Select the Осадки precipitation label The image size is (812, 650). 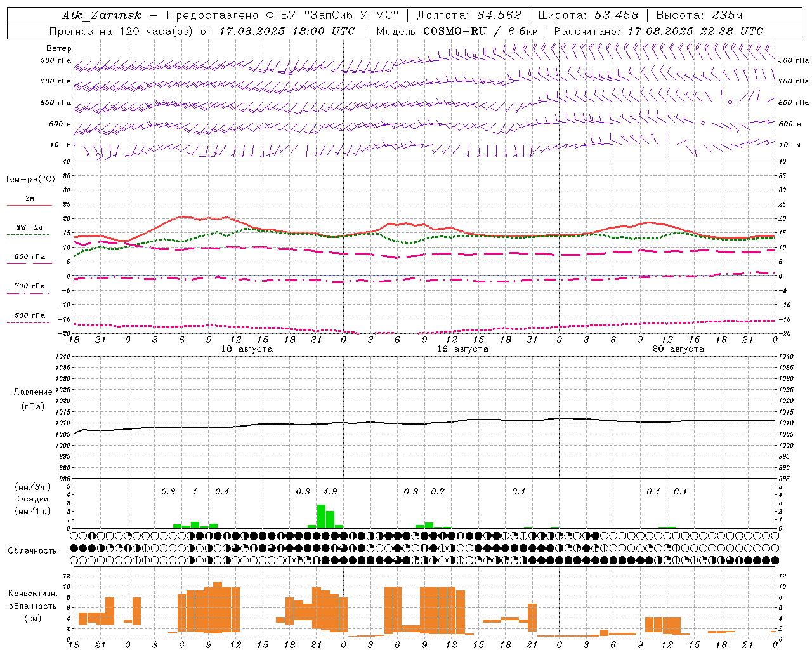tap(32, 499)
